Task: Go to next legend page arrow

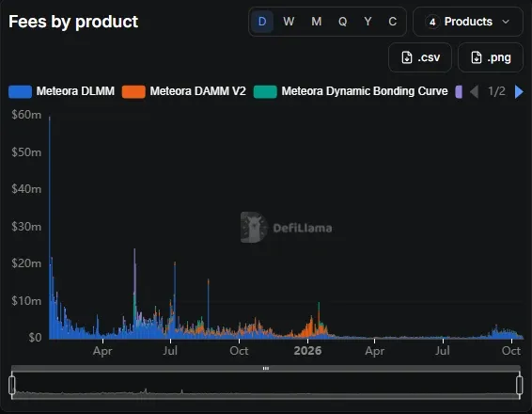Action: 519,91
